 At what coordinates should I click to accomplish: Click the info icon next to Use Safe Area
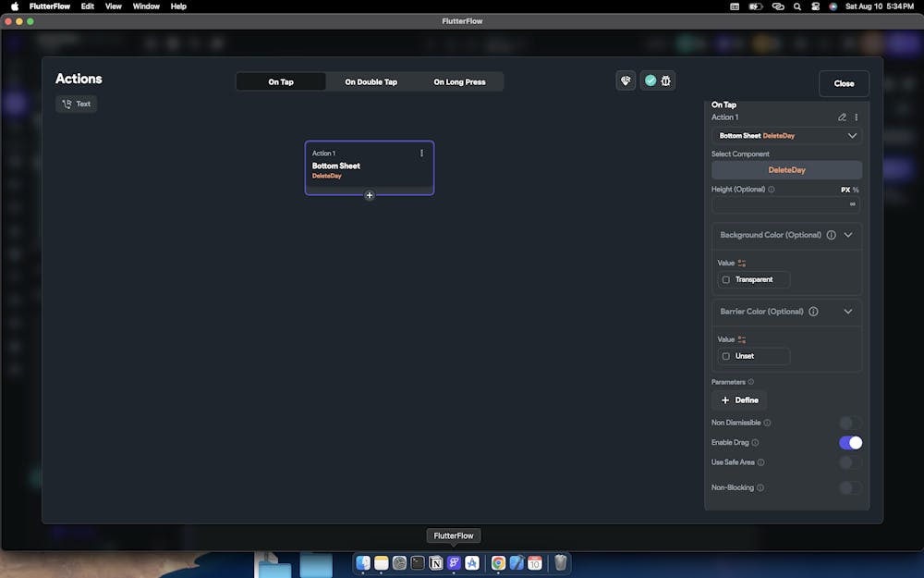[760, 462]
